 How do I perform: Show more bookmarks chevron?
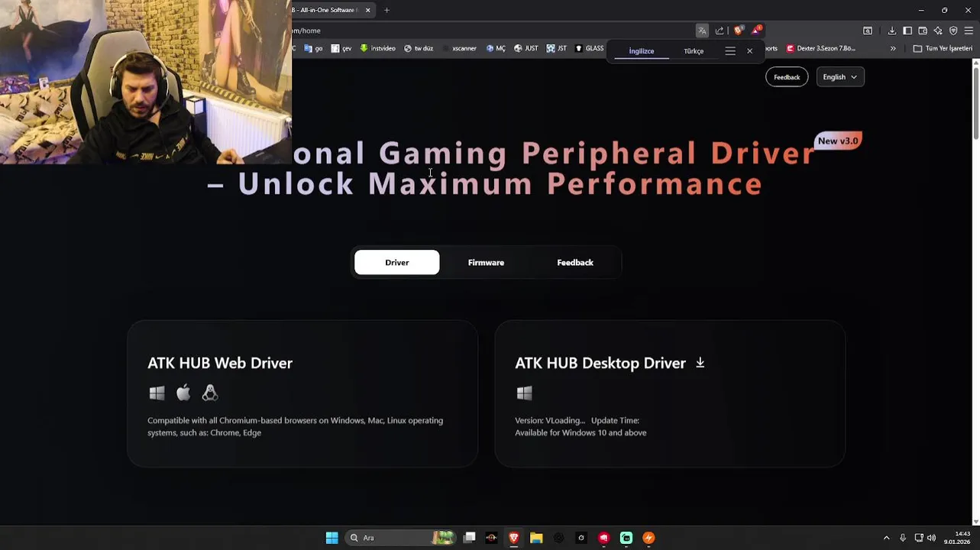click(x=893, y=48)
